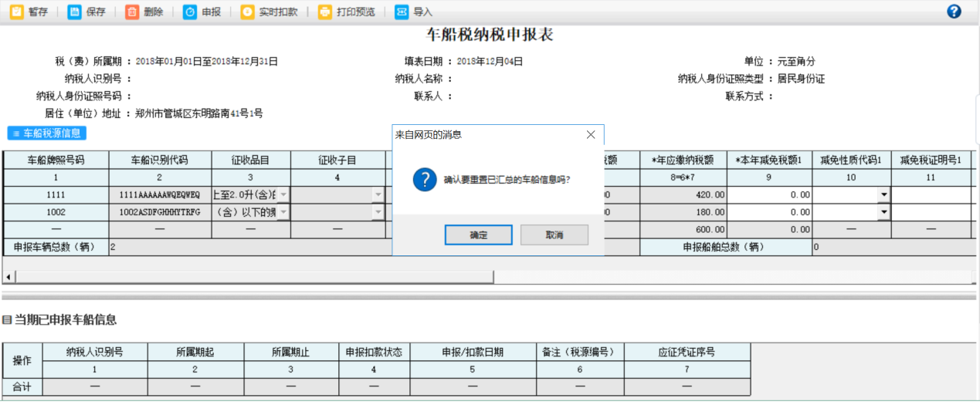Click the address 郑州市管城区东明路南41号1号
This screenshot has height=405, width=980.
(x=198, y=113)
